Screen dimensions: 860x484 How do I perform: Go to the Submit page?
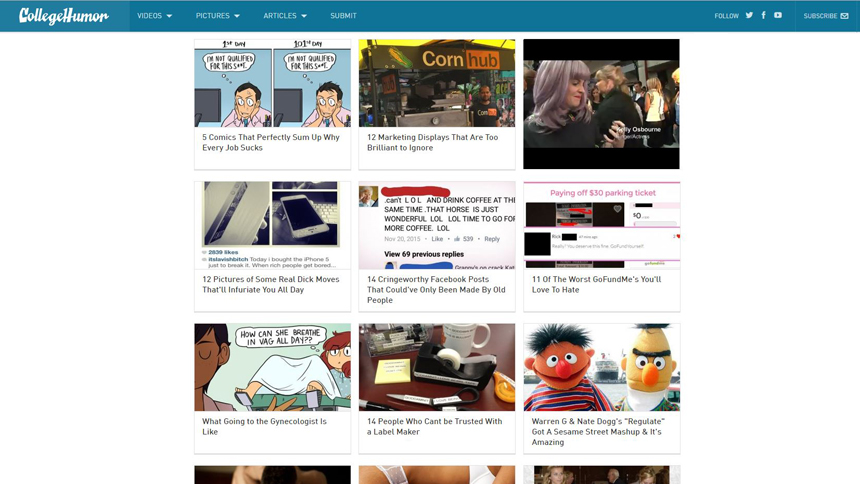tap(343, 16)
